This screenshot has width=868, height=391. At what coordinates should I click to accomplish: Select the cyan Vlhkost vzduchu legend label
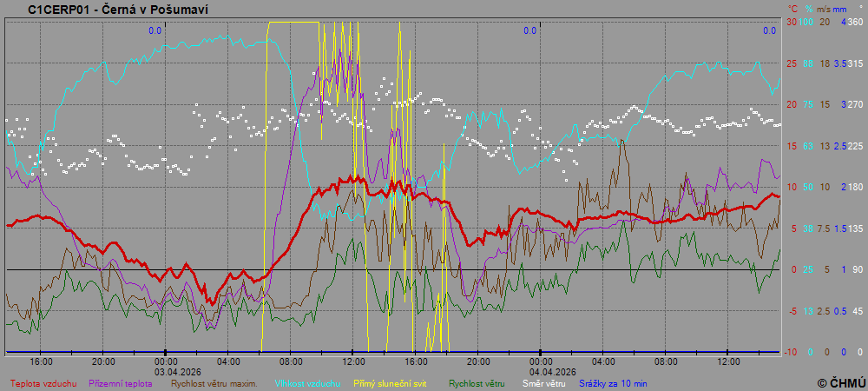307,382
